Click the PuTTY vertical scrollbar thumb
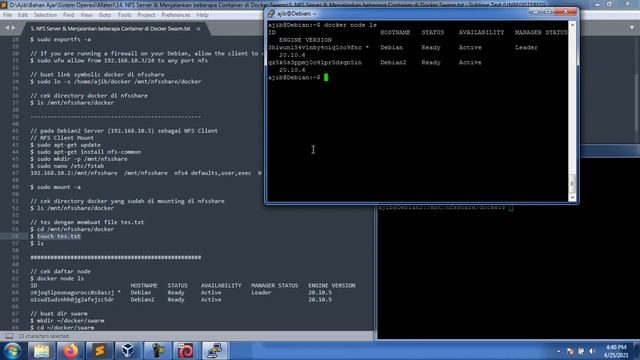Image resolution: width=640 pixels, height=360 pixels. 572,183
